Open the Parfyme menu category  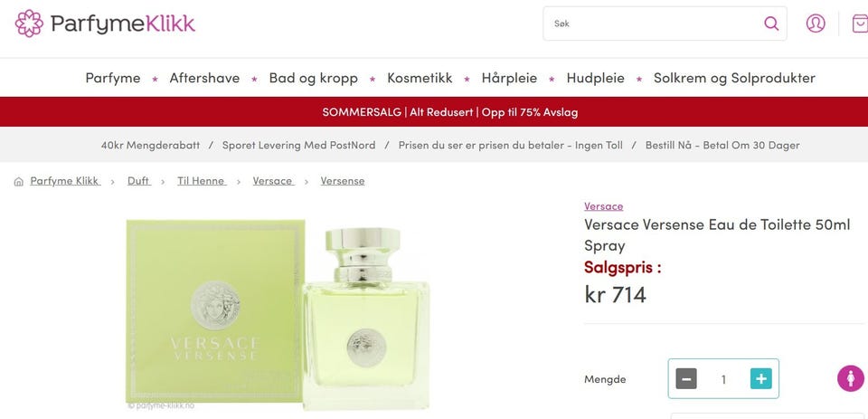coord(113,78)
